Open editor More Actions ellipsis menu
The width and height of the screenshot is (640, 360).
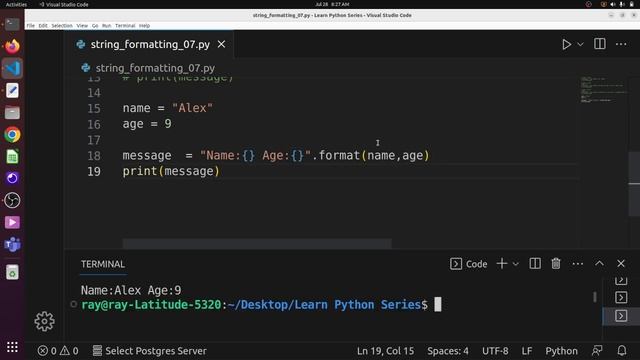coord(621,44)
